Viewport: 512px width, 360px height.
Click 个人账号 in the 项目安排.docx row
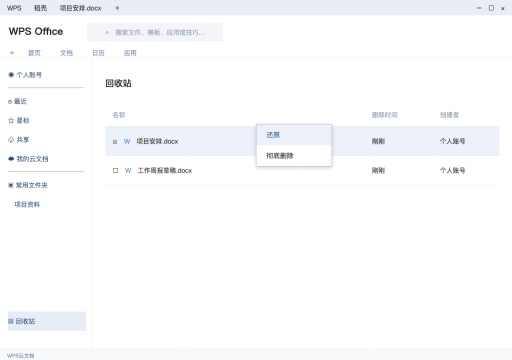452,141
